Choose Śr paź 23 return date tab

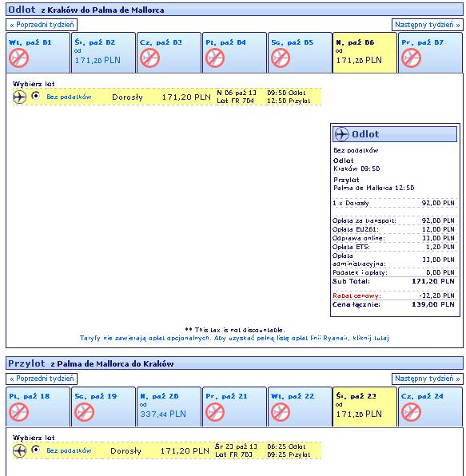click(364, 407)
